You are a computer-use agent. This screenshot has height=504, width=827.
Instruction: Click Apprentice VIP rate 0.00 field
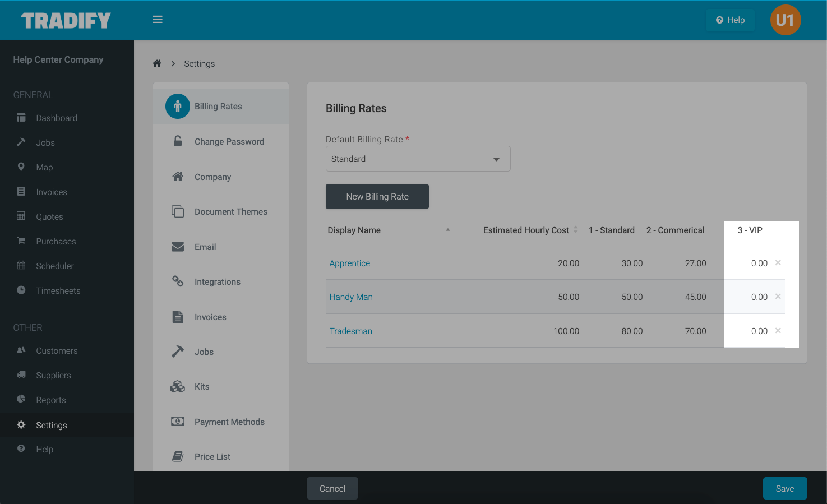click(x=759, y=263)
